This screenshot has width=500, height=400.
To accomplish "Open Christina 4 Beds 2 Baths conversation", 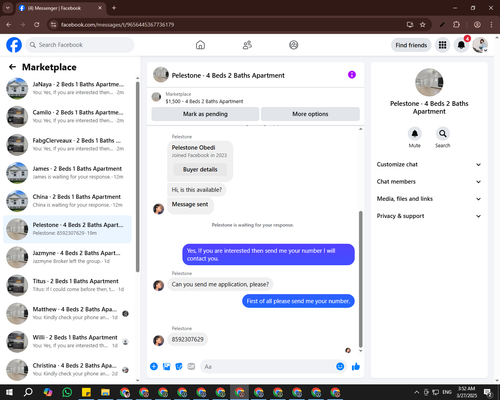I will point(67,369).
